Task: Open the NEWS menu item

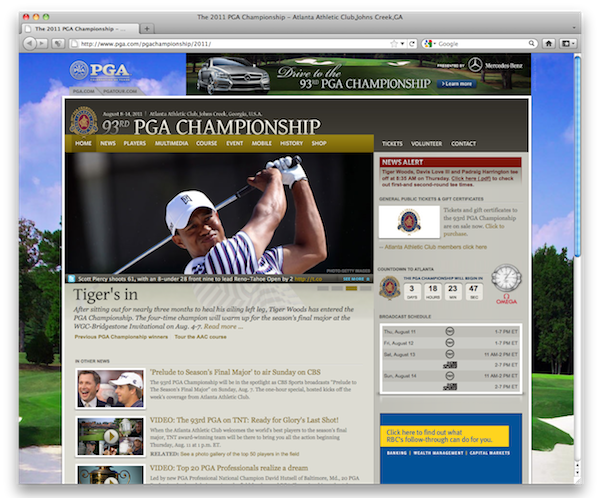Action: tap(108, 143)
